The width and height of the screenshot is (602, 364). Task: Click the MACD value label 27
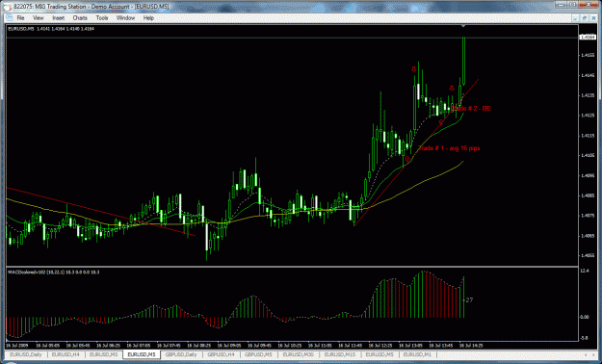coord(469,300)
